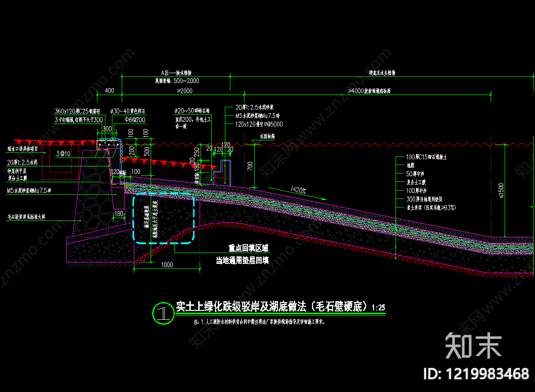
Task: Select the rebar note "3Φ10"
Action: point(63,154)
